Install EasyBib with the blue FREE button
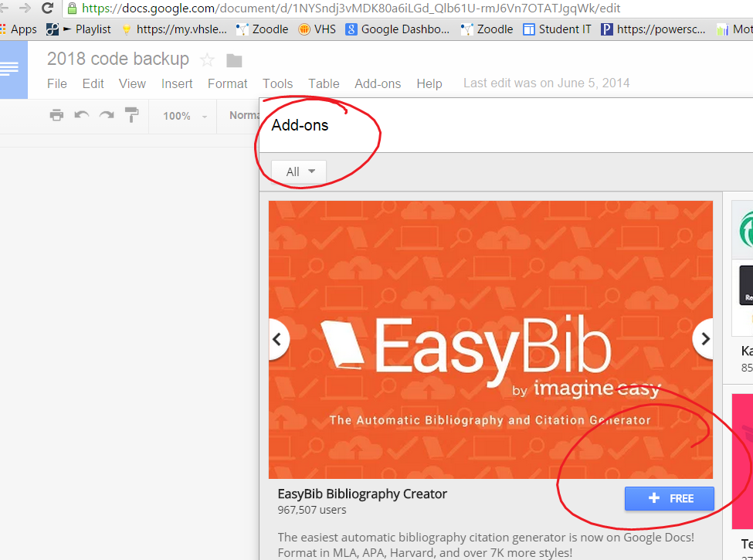 (x=669, y=498)
